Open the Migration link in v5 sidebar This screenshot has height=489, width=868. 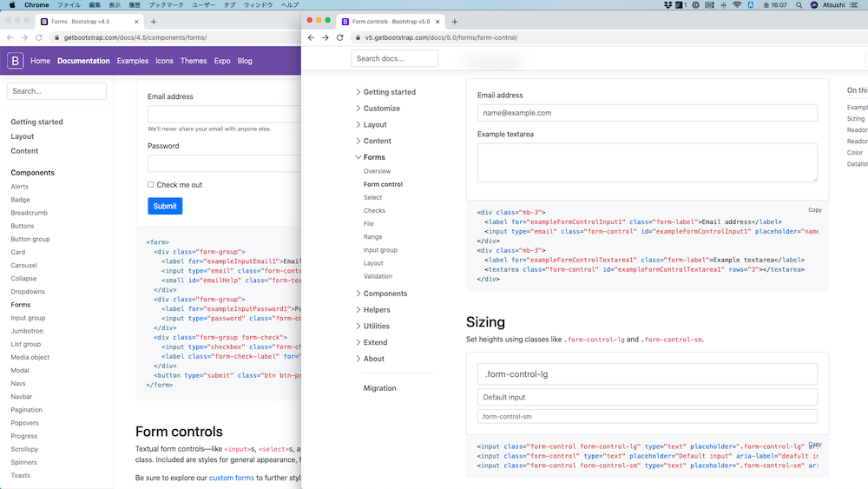tap(380, 388)
